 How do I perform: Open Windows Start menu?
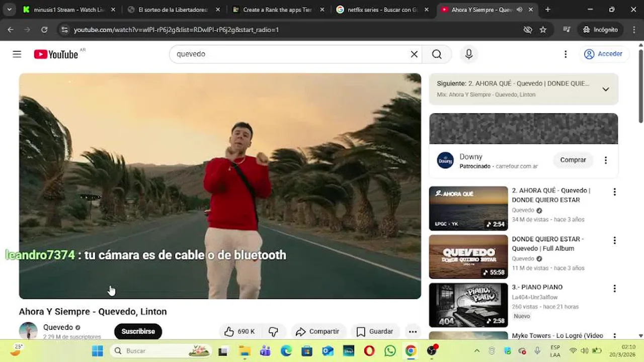pos(98,351)
